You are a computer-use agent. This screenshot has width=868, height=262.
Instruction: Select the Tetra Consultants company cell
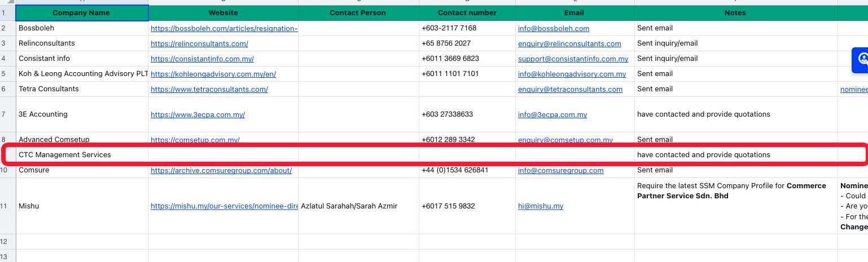[x=82, y=89]
